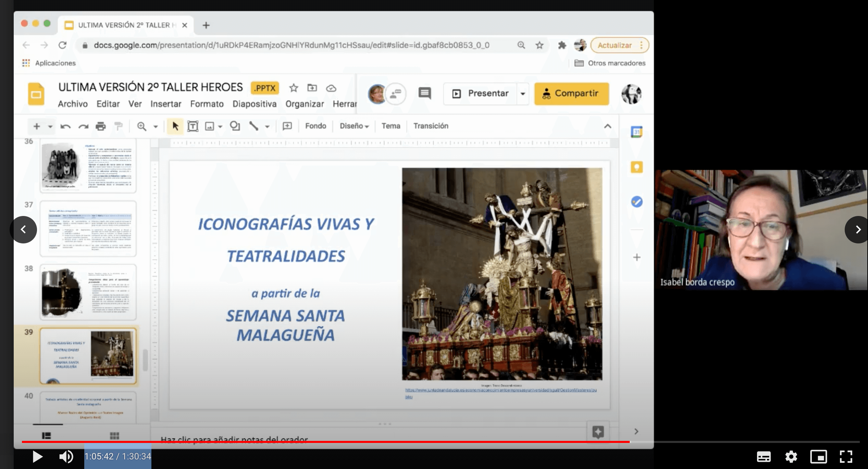Switch to grid view of slides
The image size is (868, 469).
[114, 436]
